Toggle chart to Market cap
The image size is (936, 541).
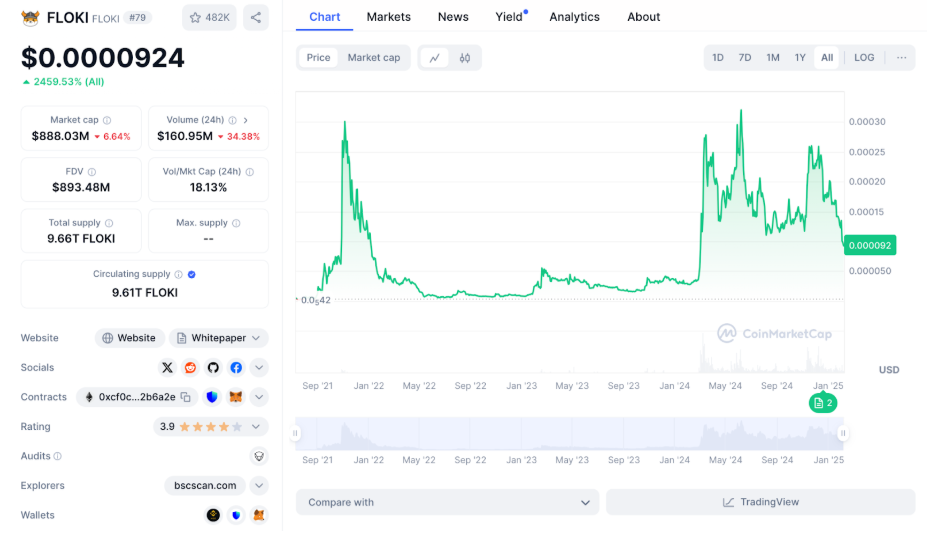(373, 58)
